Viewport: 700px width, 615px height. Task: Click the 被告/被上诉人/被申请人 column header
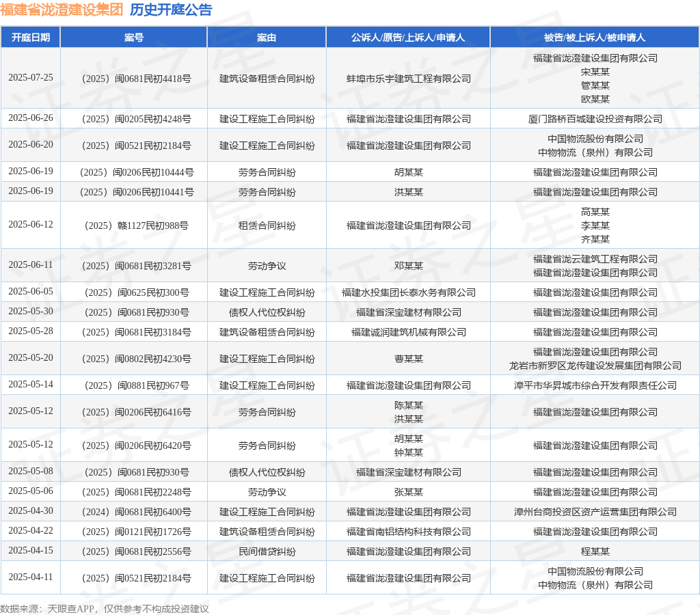pyautogui.click(x=595, y=38)
